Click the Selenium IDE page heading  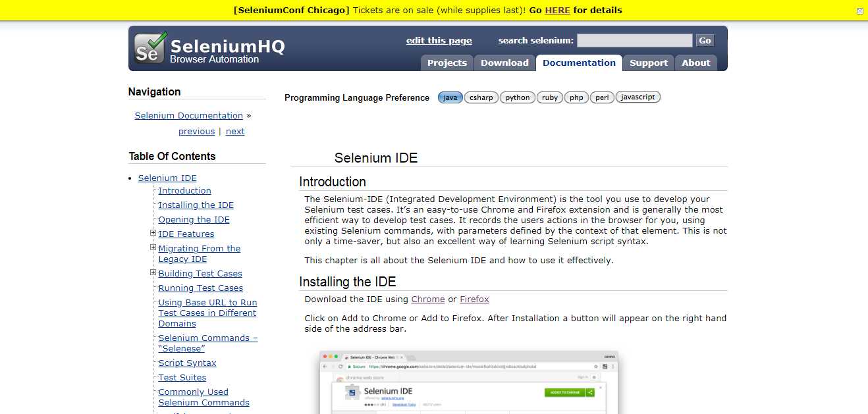[376, 158]
